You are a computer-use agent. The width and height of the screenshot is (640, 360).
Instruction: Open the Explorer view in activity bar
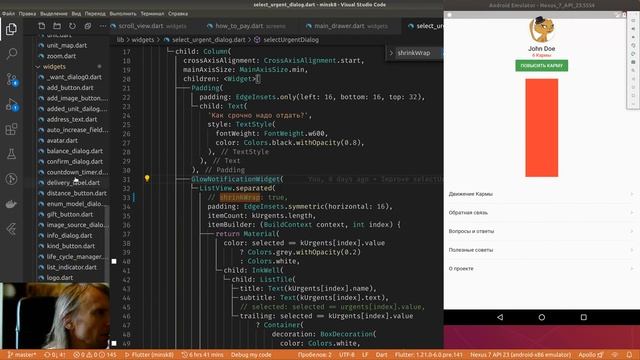coord(11,29)
